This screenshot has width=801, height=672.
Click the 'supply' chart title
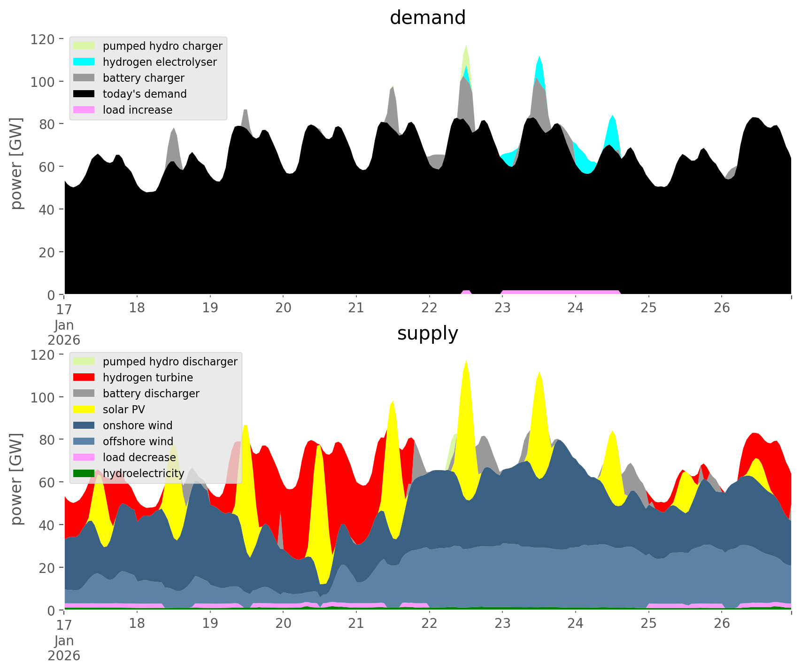tap(427, 333)
